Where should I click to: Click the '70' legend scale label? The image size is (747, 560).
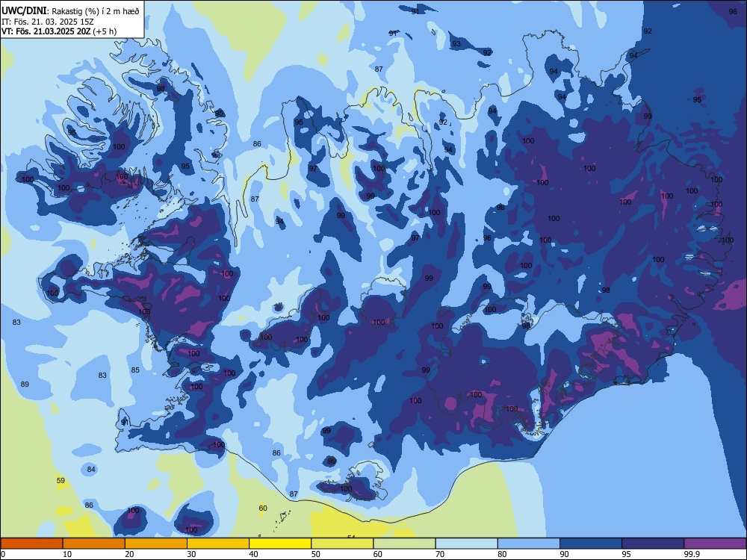click(x=440, y=554)
